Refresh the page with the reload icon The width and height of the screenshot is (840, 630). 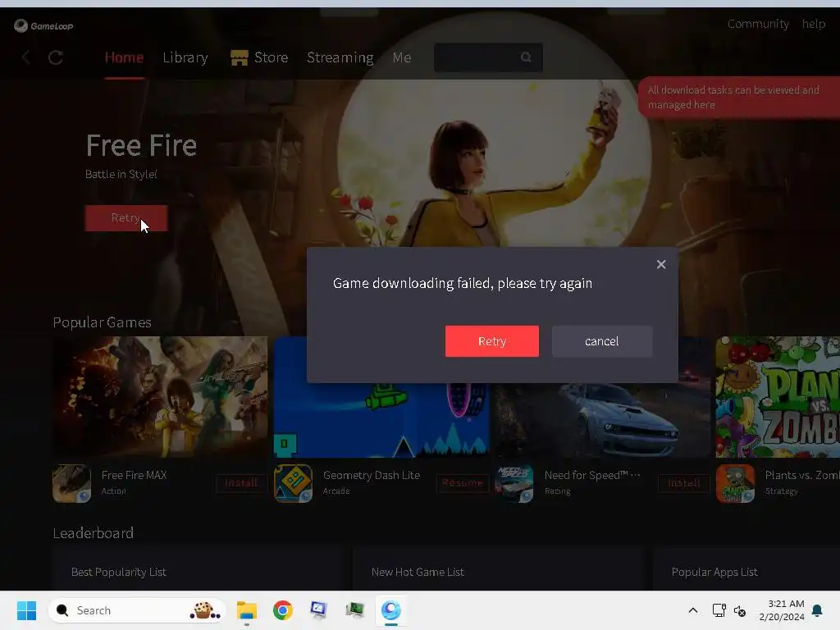pyautogui.click(x=56, y=57)
